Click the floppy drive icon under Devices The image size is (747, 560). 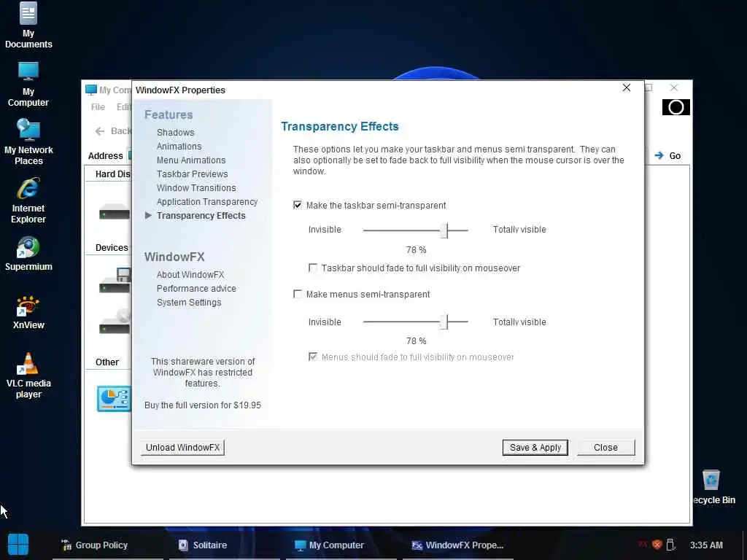pyautogui.click(x=115, y=280)
